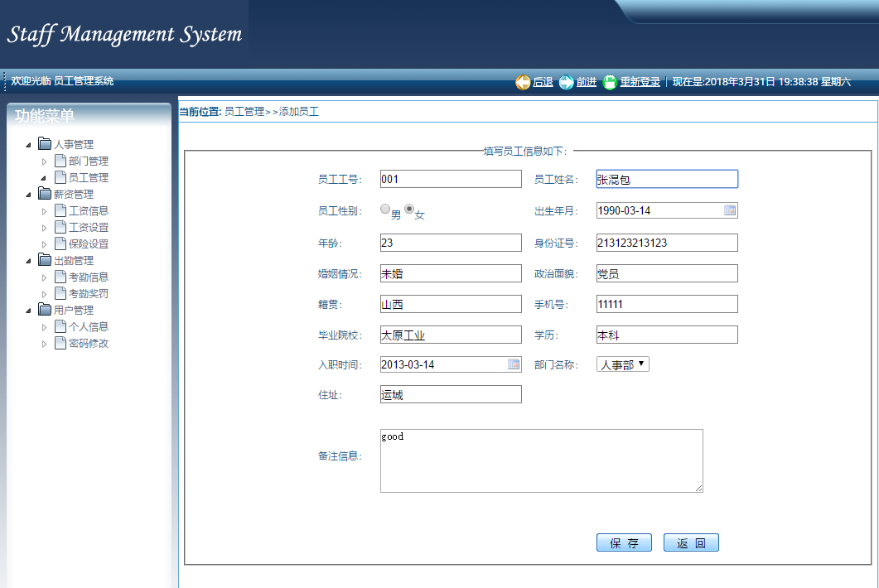
Task: Collapse the 用户管理 tree node
Action: (x=29, y=311)
